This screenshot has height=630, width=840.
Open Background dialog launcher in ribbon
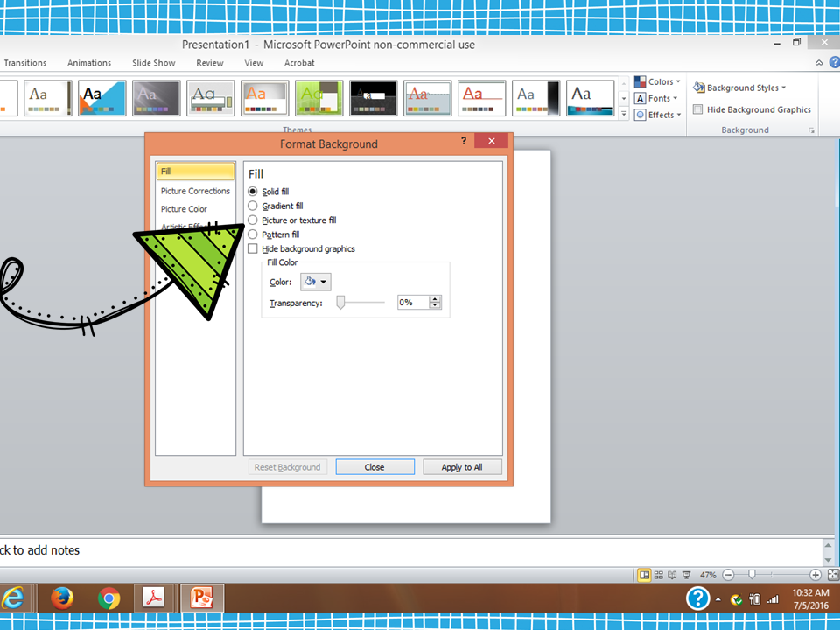pyautogui.click(x=811, y=130)
